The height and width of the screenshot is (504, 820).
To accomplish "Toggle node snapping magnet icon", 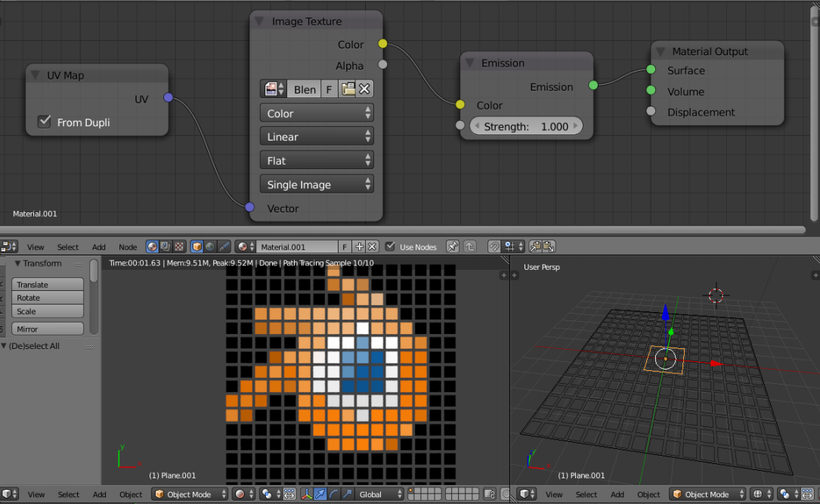I will pyautogui.click(x=494, y=246).
